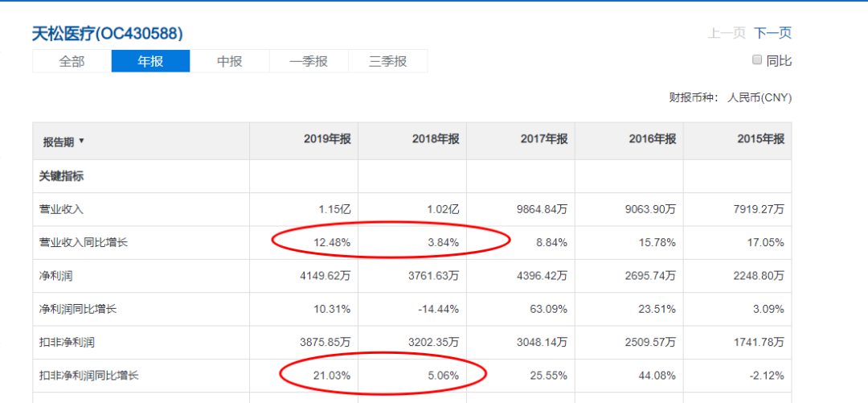Screen dimensions: 868x403
Task: Click the 2016年报 column header
Action: point(653,139)
